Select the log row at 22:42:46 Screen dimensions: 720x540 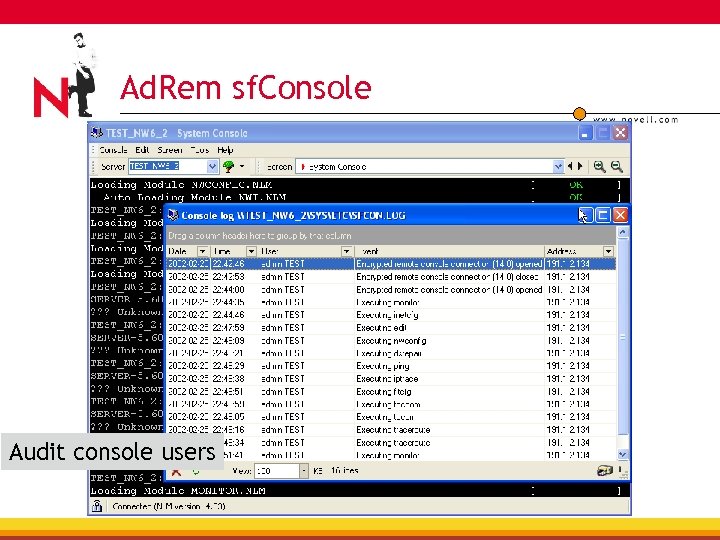point(391,264)
